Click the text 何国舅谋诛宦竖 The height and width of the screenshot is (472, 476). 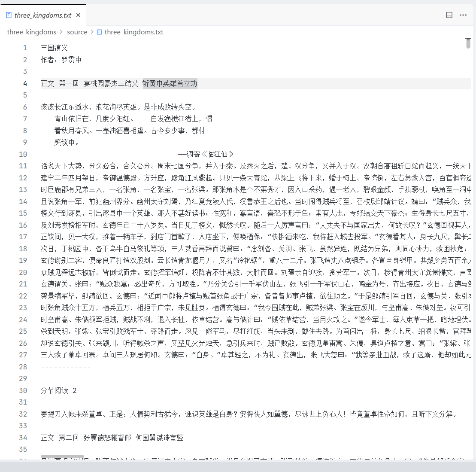click(x=159, y=438)
